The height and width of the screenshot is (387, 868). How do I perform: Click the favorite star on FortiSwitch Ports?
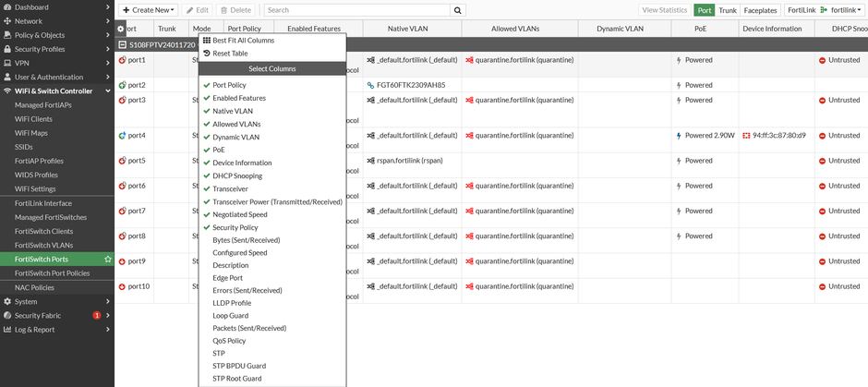[108, 259]
